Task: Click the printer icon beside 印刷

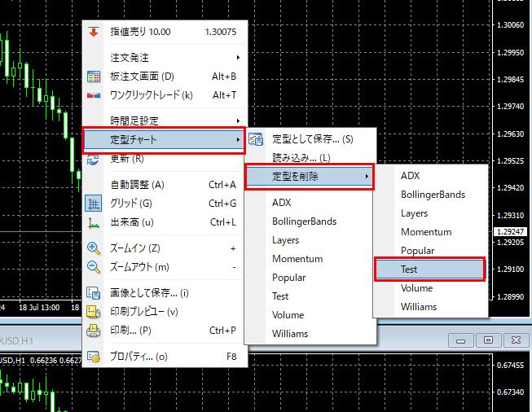Action: (94, 331)
